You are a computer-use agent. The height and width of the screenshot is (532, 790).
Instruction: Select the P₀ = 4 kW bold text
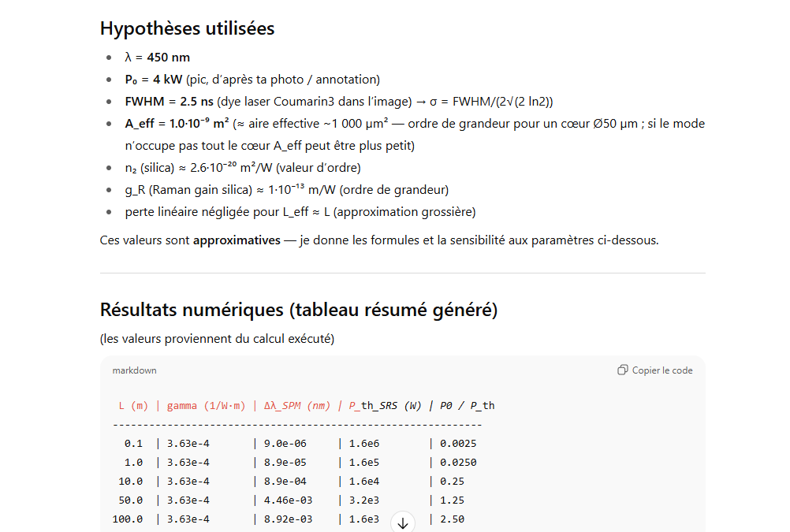154,80
